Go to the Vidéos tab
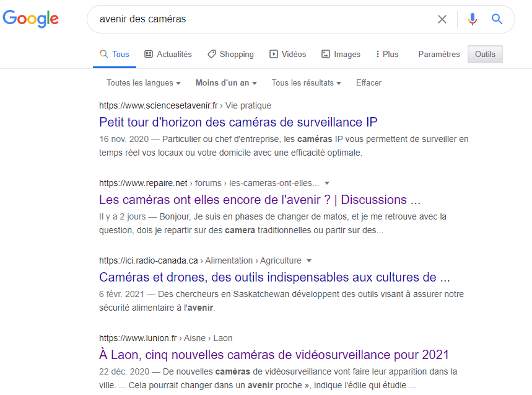The height and width of the screenshot is (395, 532). pos(288,55)
